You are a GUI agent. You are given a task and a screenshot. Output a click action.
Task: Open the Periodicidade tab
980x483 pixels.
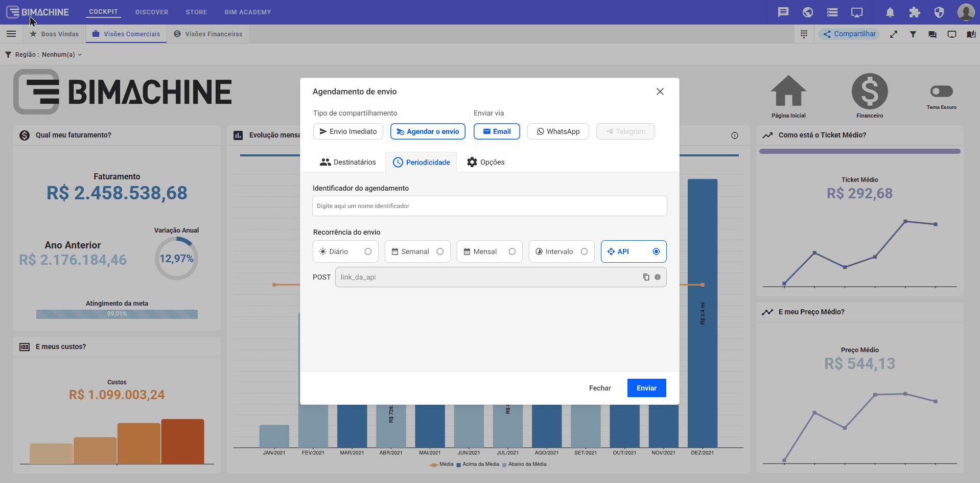point(421,162)
